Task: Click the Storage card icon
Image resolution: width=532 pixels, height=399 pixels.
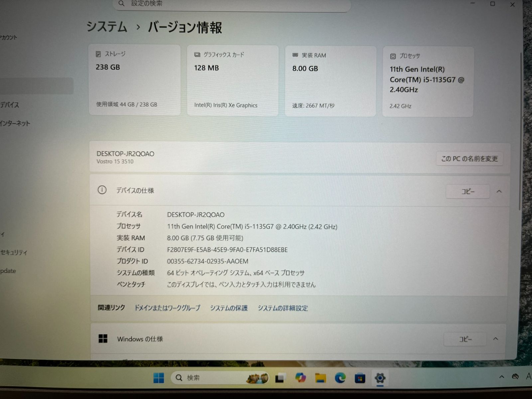Action: point(98,54)
